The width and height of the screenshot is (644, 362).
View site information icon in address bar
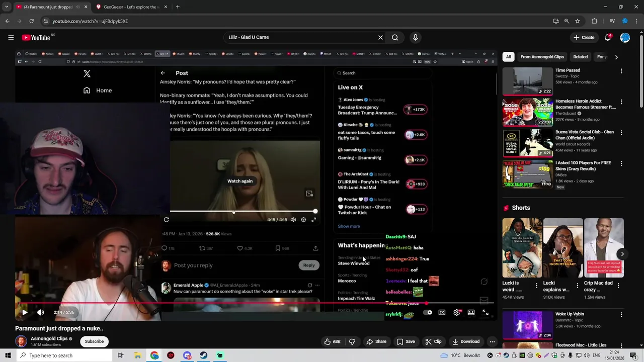pyautogui.click(x=46, y=21)
